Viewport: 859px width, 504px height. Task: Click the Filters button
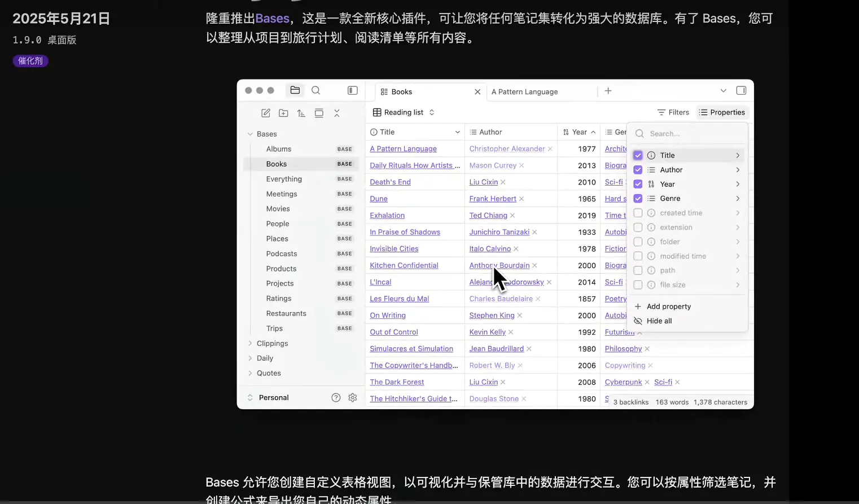click(673, 112)
